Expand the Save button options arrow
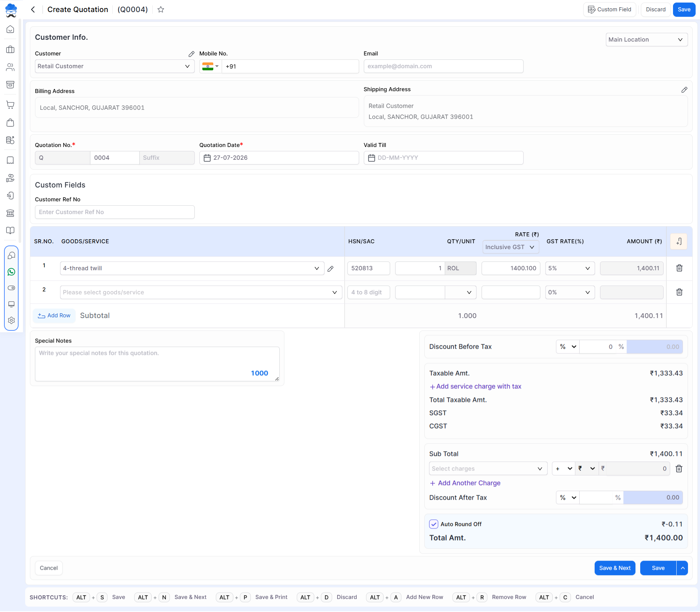 682,568
